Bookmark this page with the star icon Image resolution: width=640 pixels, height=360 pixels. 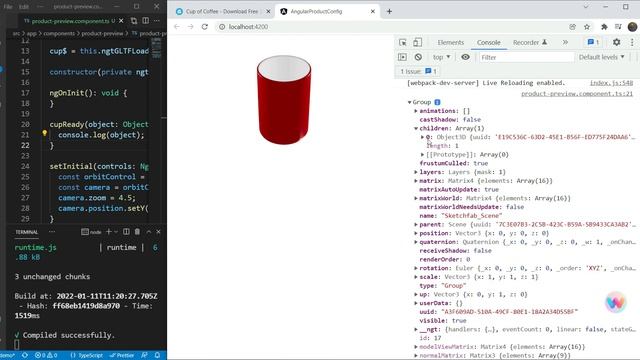coord(587,27)
